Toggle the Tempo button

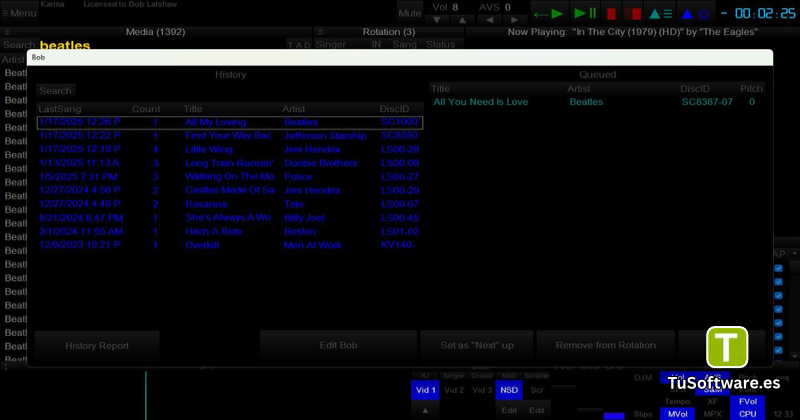[x=678, y=402]
